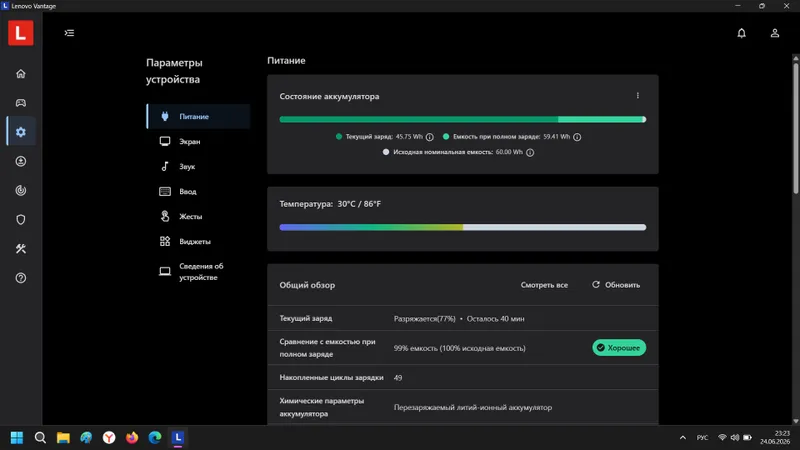Open Lenovo Vantage home page
Screen dimensions: 800x450
[20, 74]
